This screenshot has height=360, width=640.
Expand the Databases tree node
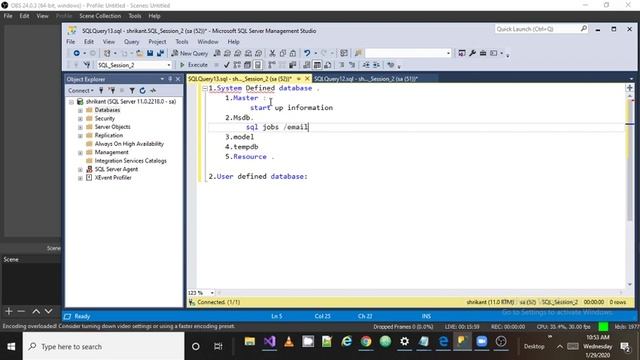pyautogui.click(x=80, y=110)
